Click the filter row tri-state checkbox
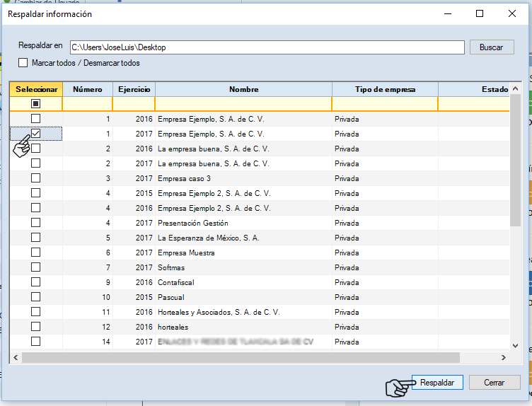This screenshot has height=406, width=532. [x=35, y=104]
